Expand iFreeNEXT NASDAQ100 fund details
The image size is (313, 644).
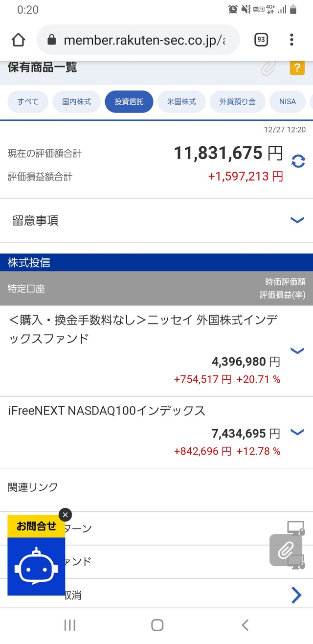tap(297, 432)
